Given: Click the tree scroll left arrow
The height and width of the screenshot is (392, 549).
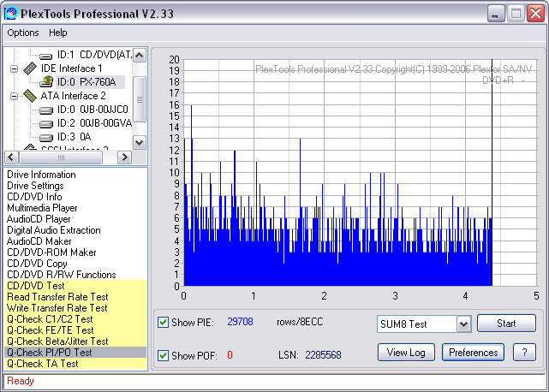Looking at the screenshot, I should [x=11, y=157].
